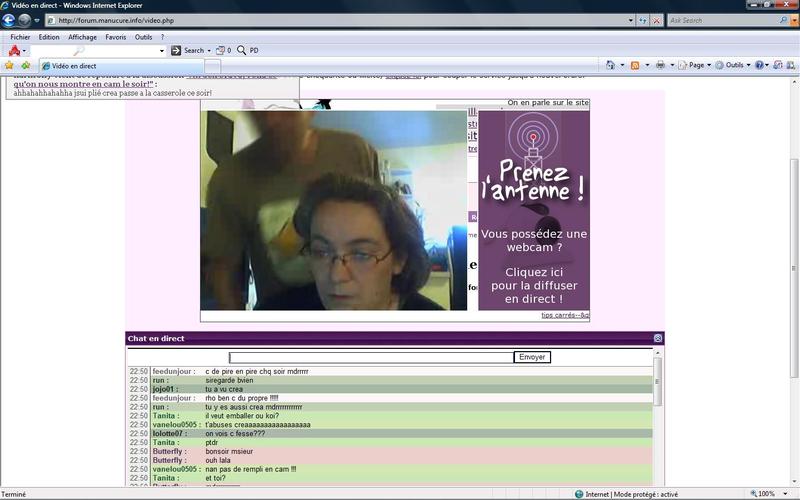800x500 pixels.
Task: Click the blue Help question mark icon
Action: [x=761, y=65]
